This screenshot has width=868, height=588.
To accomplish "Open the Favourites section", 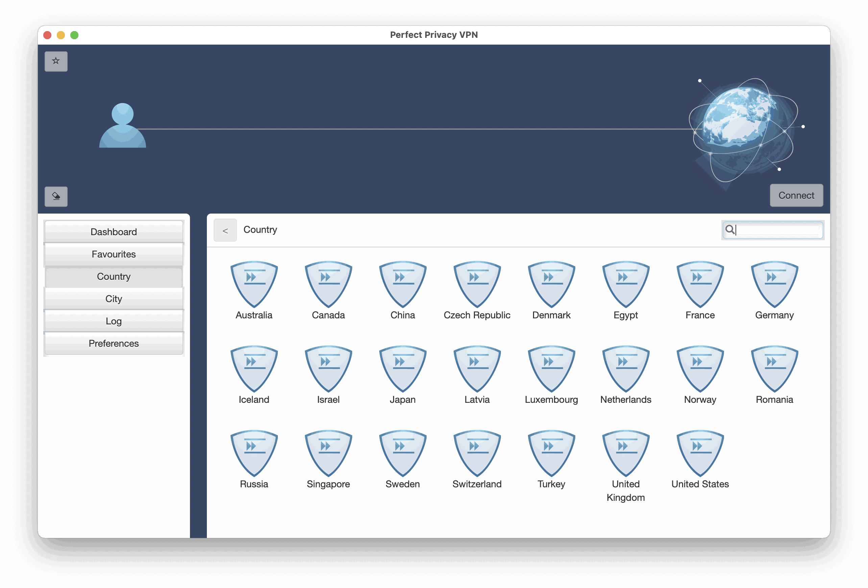I will click(x=114, y=254).
